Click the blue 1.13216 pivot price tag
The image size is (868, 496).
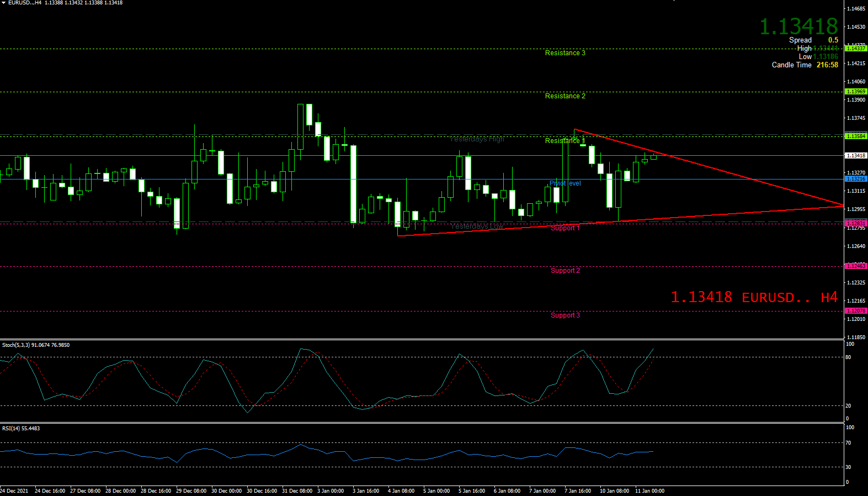[x=856, y=179]
